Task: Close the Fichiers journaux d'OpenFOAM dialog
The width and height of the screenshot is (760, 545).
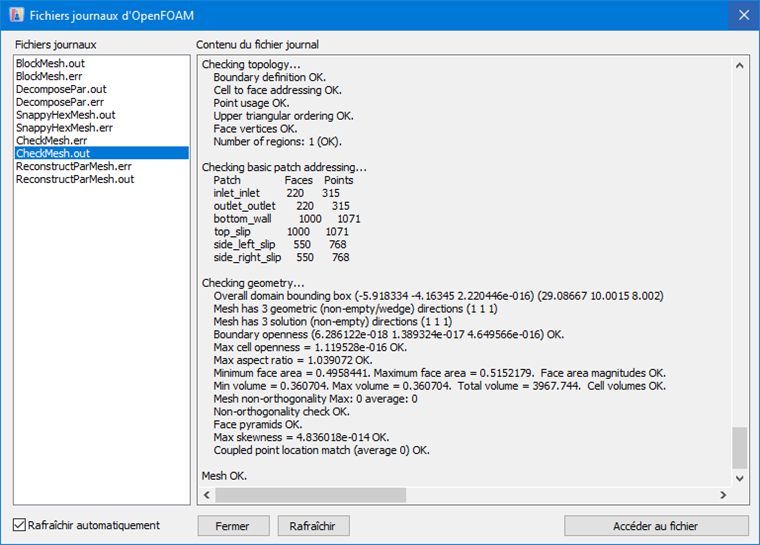Action: coord(744,15)
